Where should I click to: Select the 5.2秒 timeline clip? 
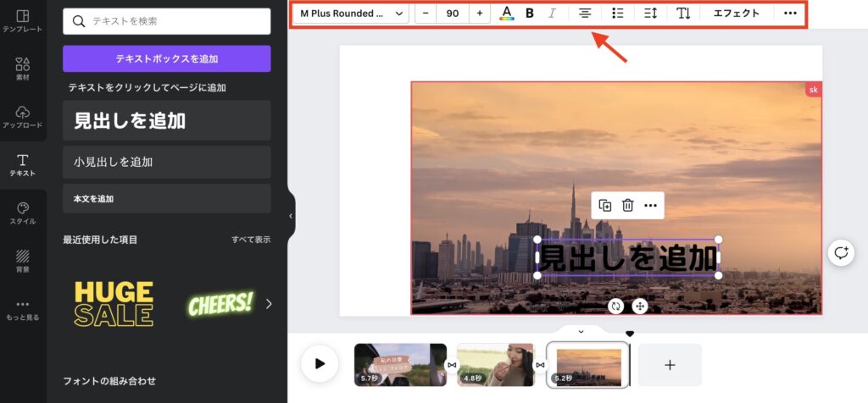588,365
